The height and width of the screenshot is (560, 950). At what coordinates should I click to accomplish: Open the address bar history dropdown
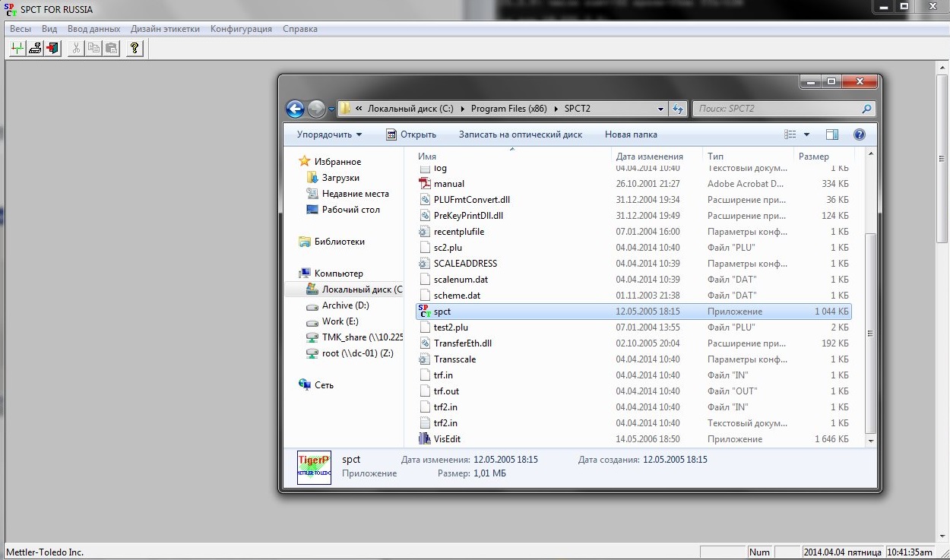660,109
